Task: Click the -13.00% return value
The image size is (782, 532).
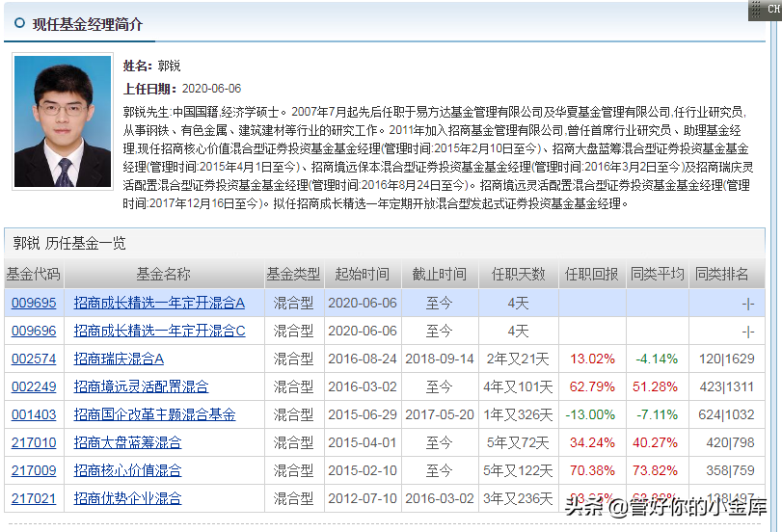Action: pyautogui.click(x=590, y=414)
